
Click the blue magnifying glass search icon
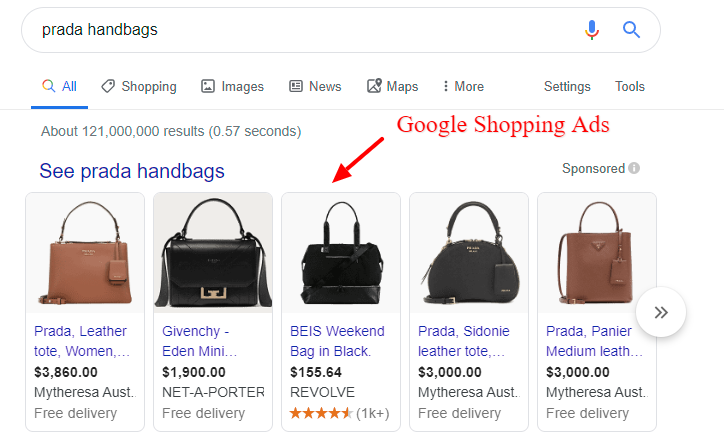[631, 30]
